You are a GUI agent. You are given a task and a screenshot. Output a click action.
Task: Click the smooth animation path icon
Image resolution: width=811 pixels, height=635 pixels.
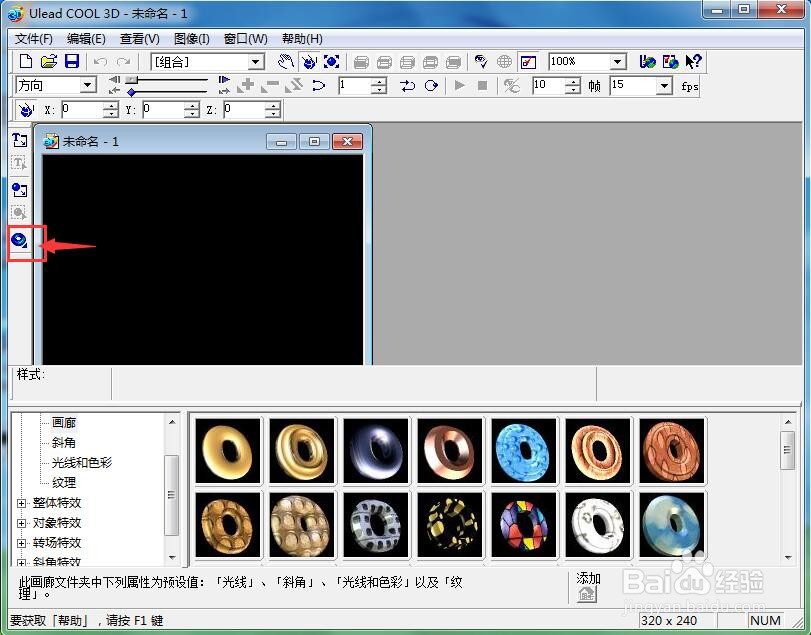[x=319, y=85]
